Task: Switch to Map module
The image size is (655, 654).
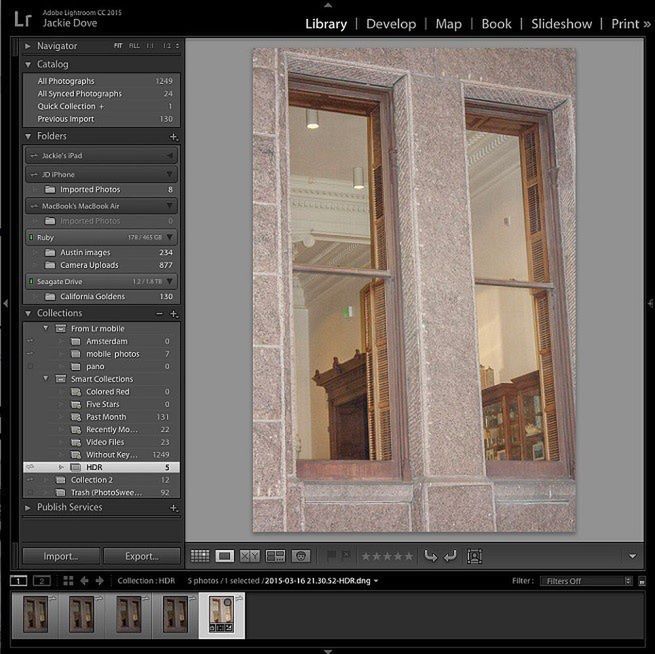Action: (449, 24)
